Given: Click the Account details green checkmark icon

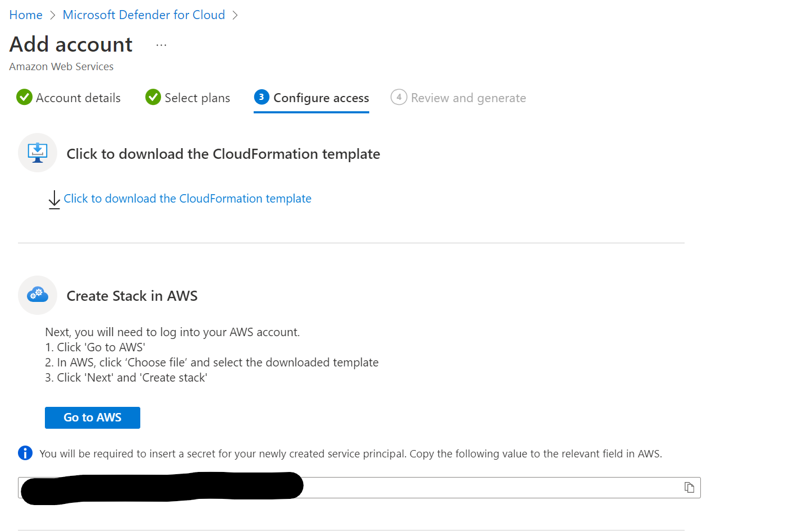Looking at the screenshot, I should [x=25, y=97].
